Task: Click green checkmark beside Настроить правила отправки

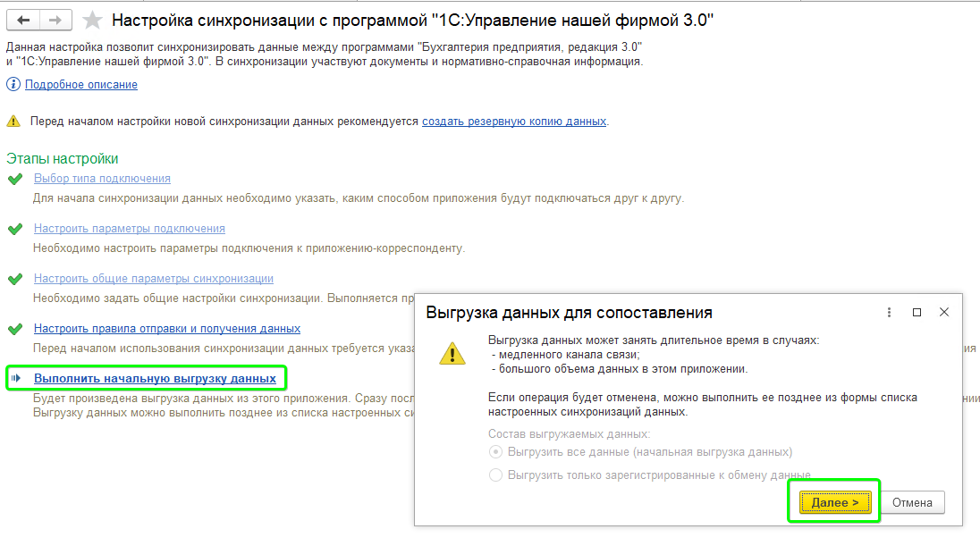Action: 15,329
